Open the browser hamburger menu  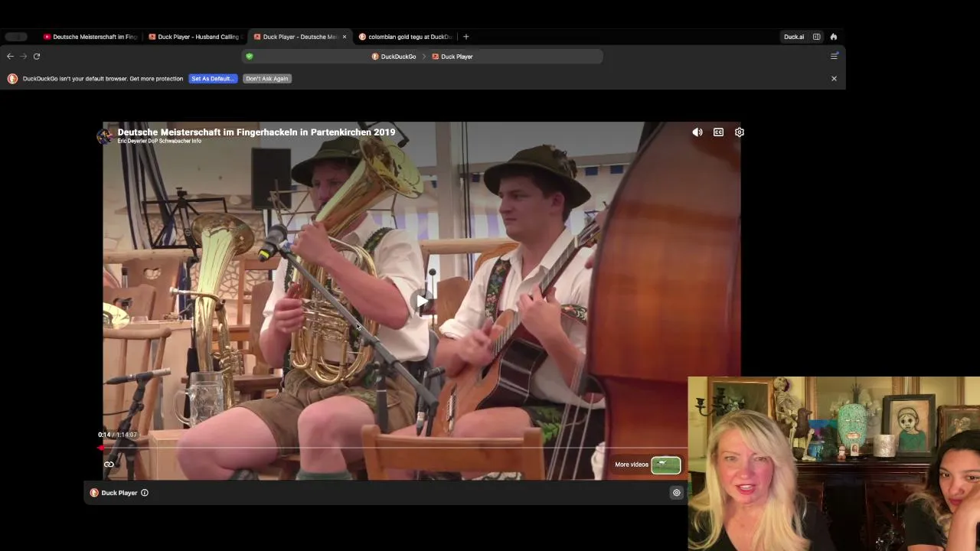coord(835,56)
